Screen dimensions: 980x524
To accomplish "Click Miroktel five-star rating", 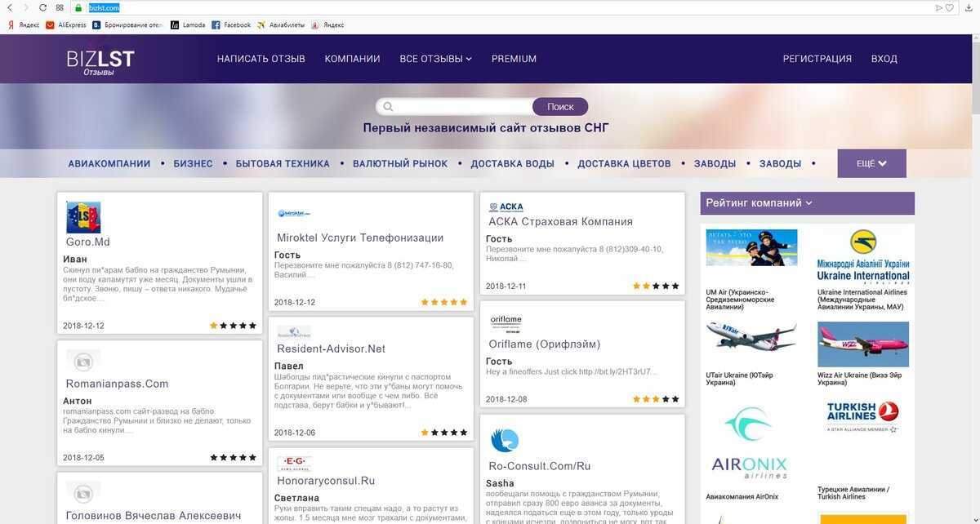I will coord(444,302).
